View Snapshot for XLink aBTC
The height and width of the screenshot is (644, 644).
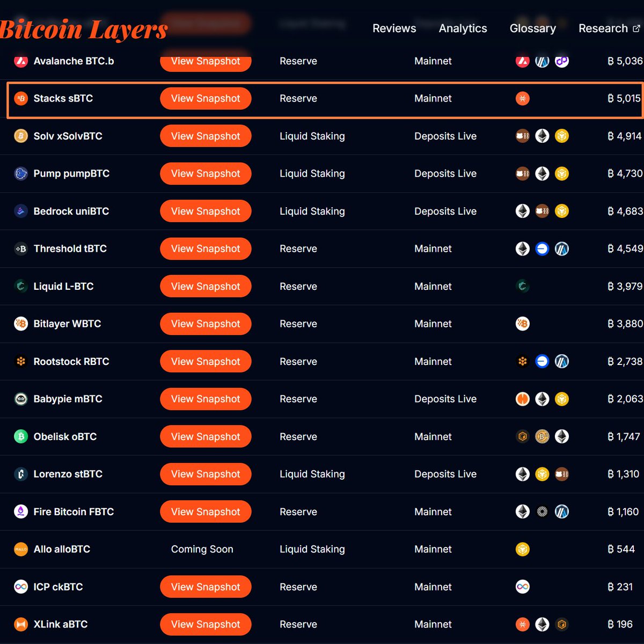coord(206,625)
